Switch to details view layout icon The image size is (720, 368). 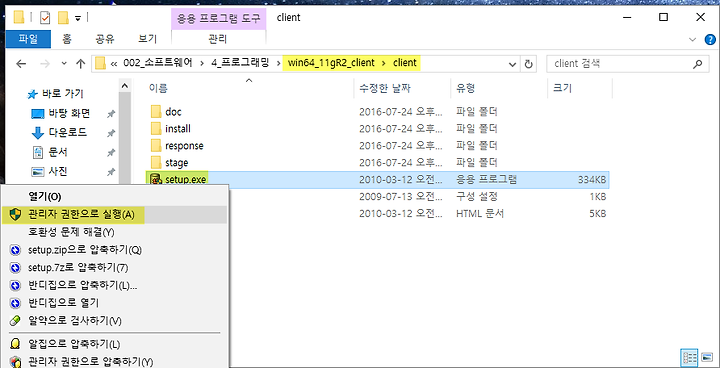(688, 357)
